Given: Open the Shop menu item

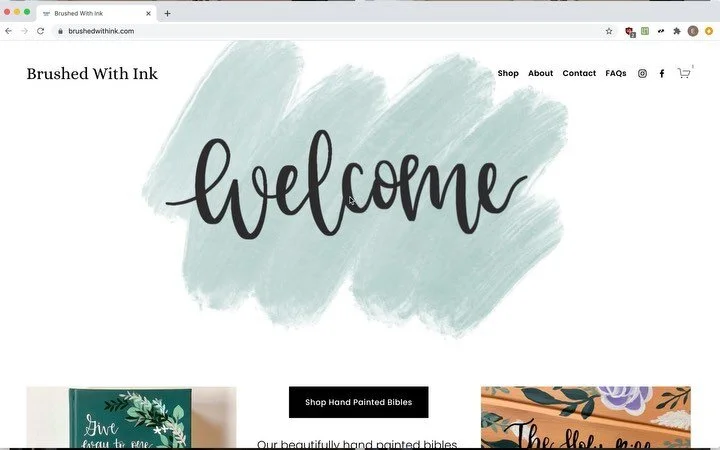Looking at the screenshot, I should tap(508, 73).
